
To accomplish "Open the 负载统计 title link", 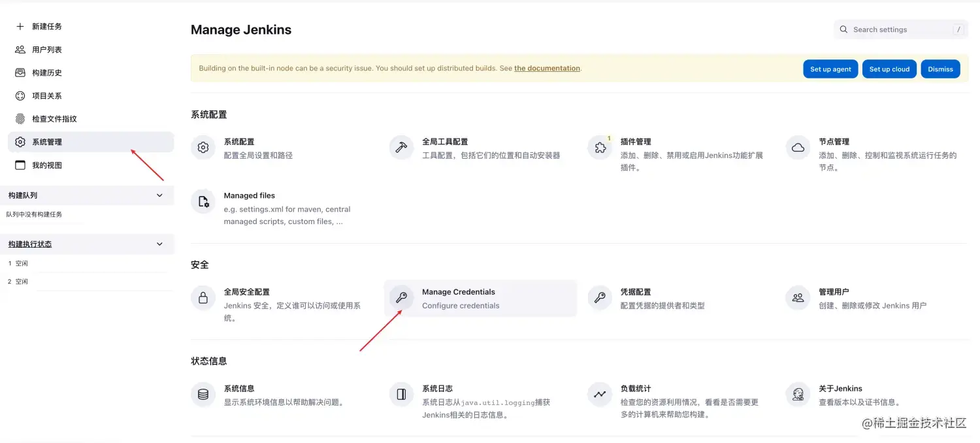I will 636,389.
